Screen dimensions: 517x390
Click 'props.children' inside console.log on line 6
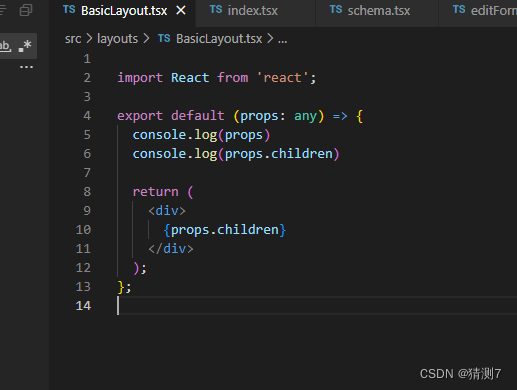pos(279,154)
